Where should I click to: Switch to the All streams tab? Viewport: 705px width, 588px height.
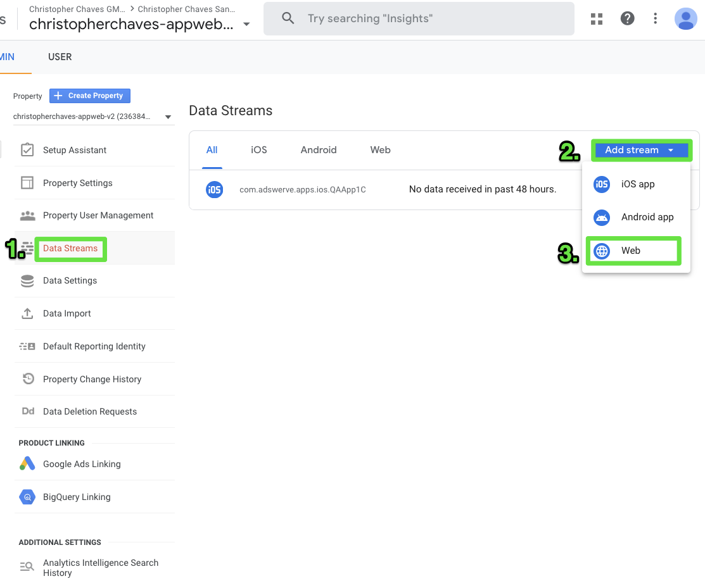[x=212, y=150]
